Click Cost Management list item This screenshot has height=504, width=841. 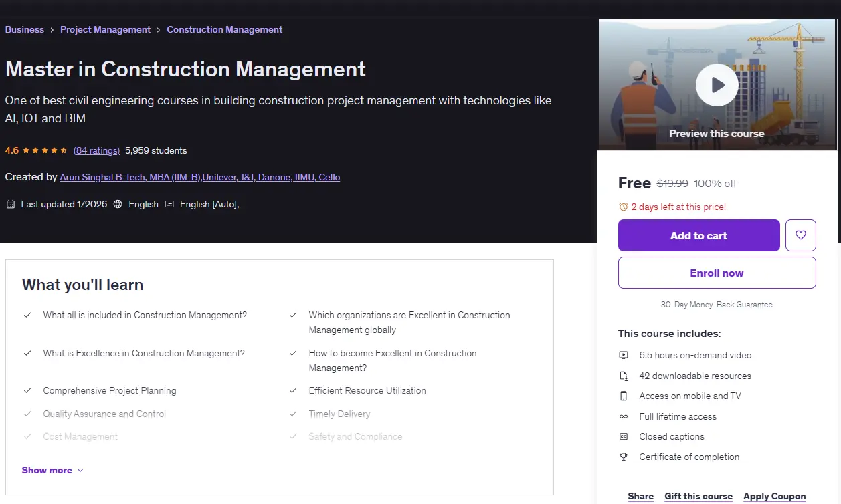80,436
